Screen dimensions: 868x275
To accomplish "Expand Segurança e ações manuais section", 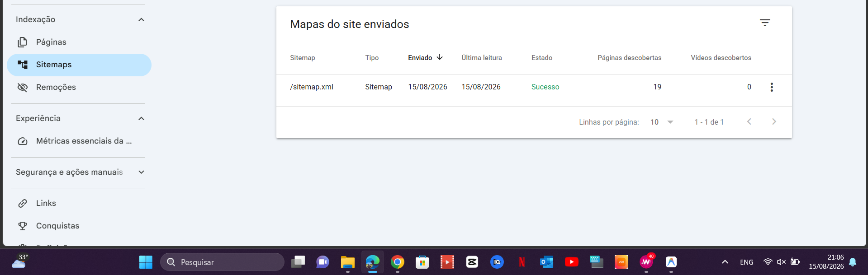I will (x=141, y=172).
